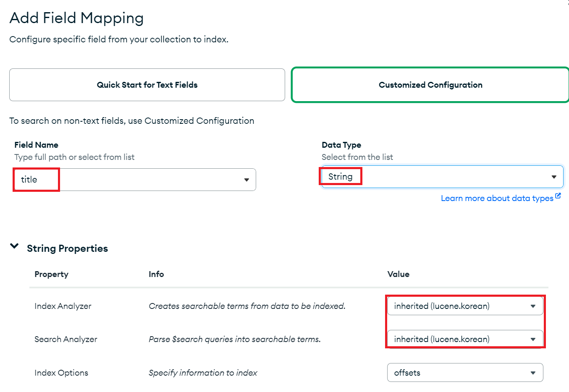Click the title text in Field Name
This screenshot has width=569, height=392.
click(29, 180)
